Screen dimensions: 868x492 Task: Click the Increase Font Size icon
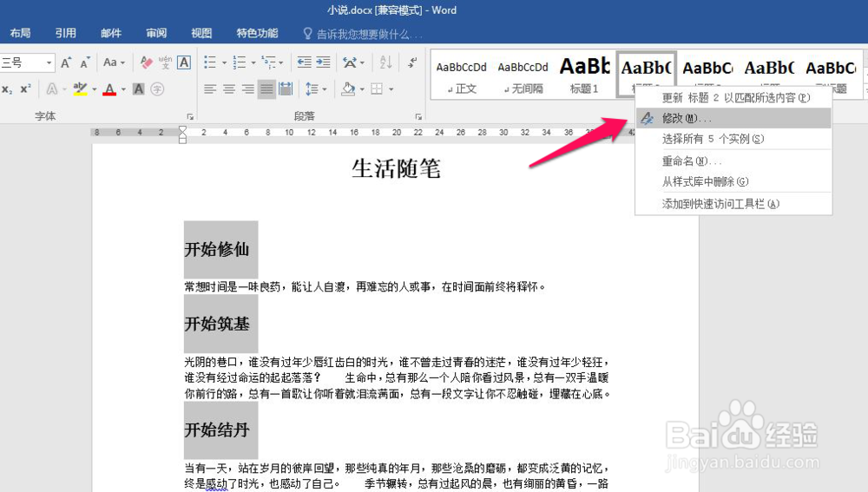66,62
